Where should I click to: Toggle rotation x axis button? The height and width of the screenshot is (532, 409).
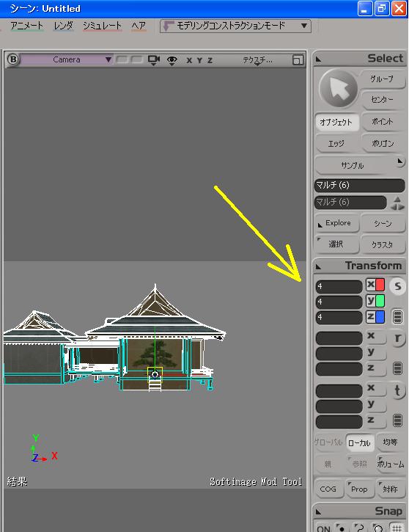point(375,337)
